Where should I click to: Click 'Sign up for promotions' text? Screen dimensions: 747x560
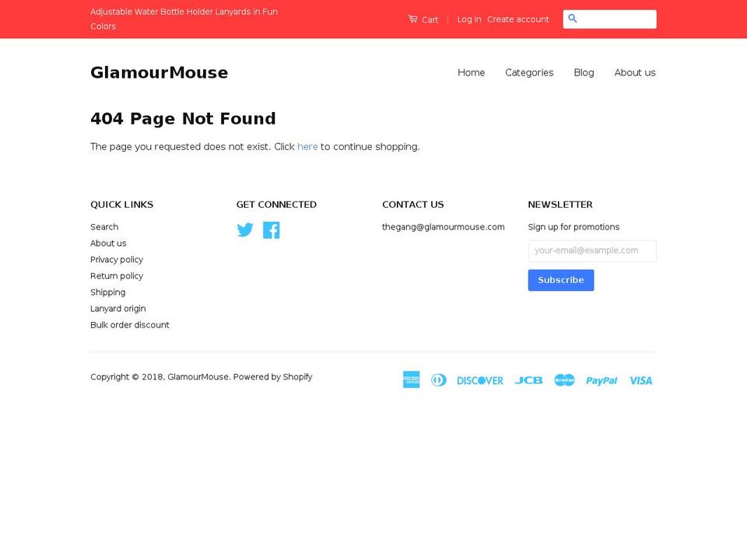(x=573, y=226)
